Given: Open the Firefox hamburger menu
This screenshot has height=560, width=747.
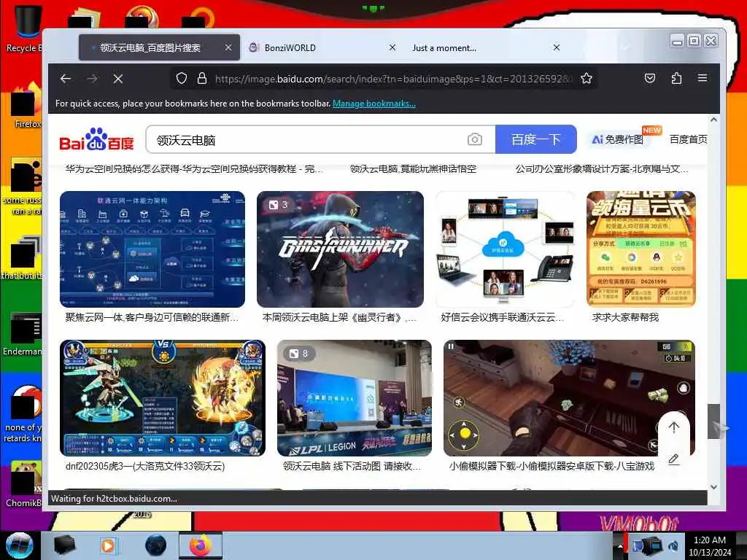Looking at the screenshot, I should [x=703, y=77].
